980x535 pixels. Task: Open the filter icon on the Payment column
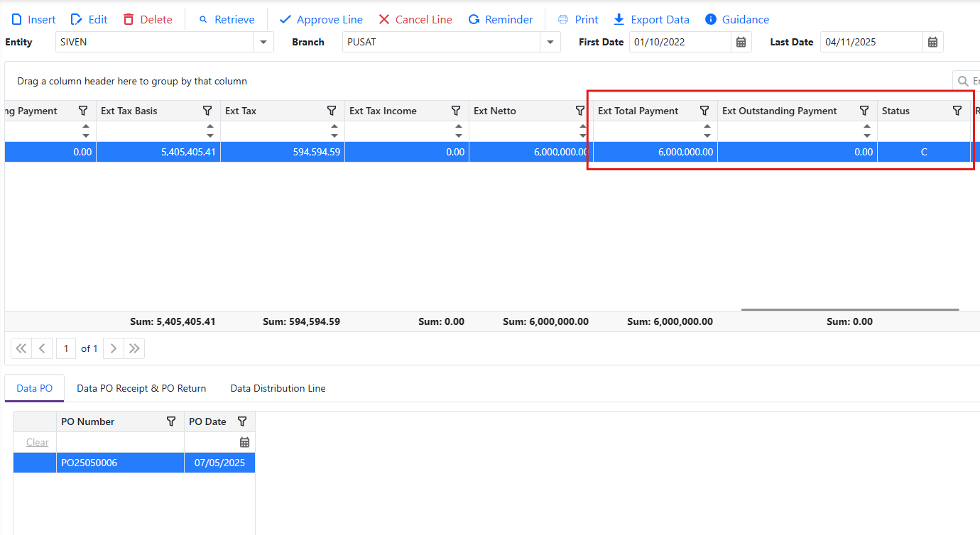click(83, 111)
